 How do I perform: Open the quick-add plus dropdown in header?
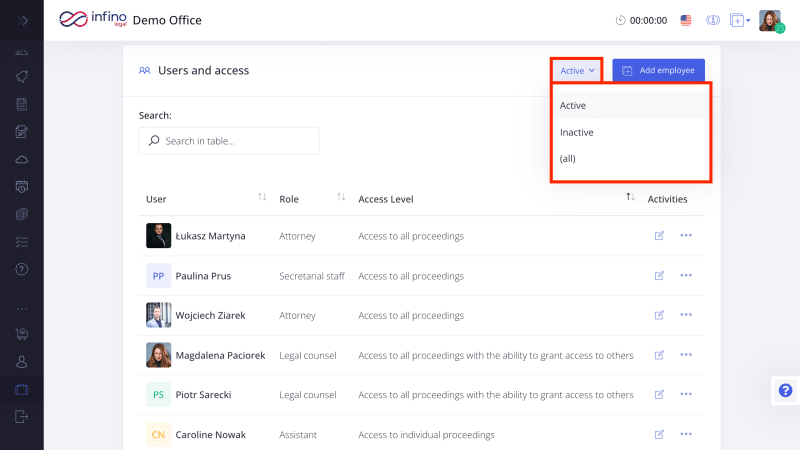pyautogui.click(x=740, y=20)
